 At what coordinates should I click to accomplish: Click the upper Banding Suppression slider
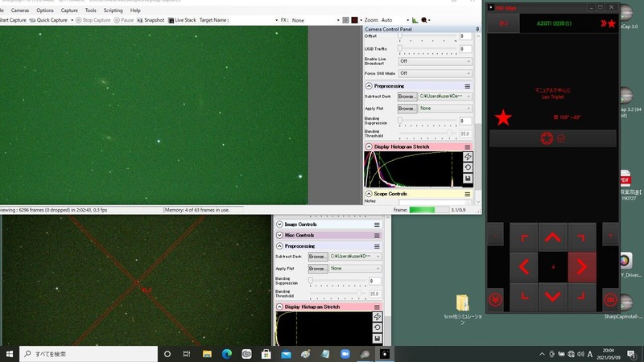coord(427,121)
